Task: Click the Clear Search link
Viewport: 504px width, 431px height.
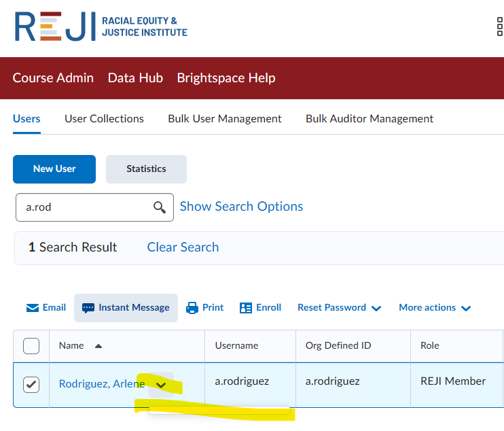Action: [183, 247]
